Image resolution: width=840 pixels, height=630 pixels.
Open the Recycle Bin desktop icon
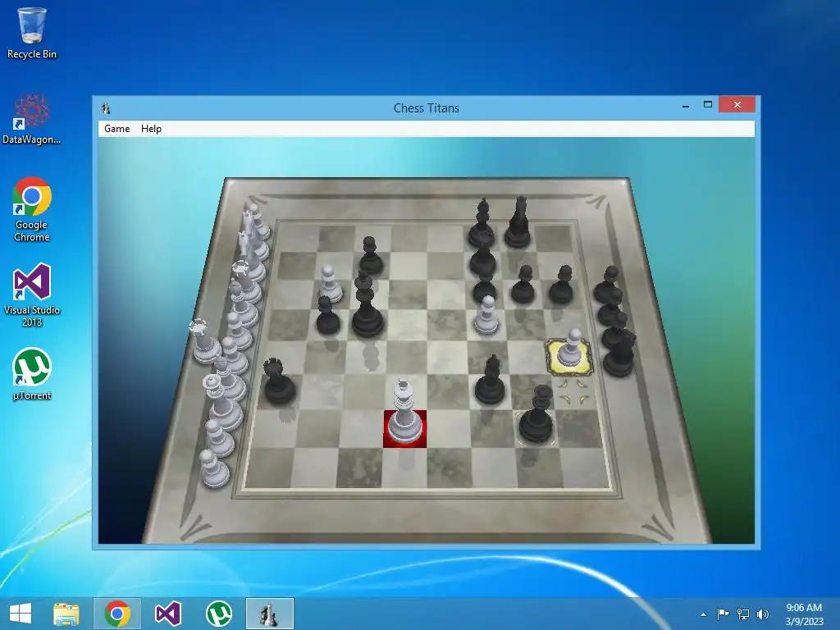[32, 33]
